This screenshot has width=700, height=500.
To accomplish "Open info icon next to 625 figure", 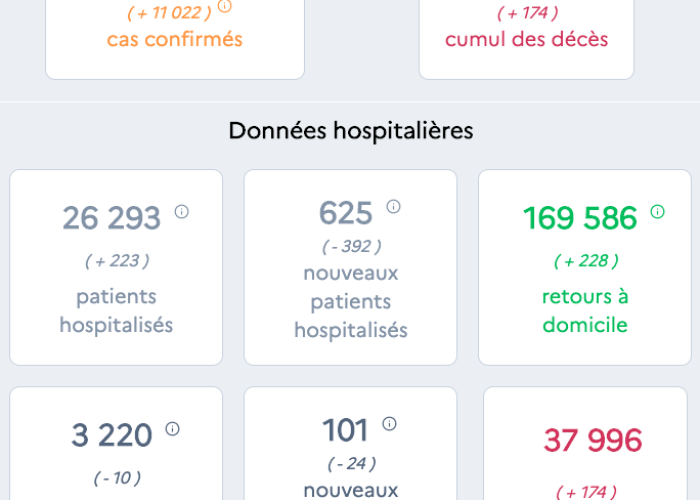I will (393, 207).
